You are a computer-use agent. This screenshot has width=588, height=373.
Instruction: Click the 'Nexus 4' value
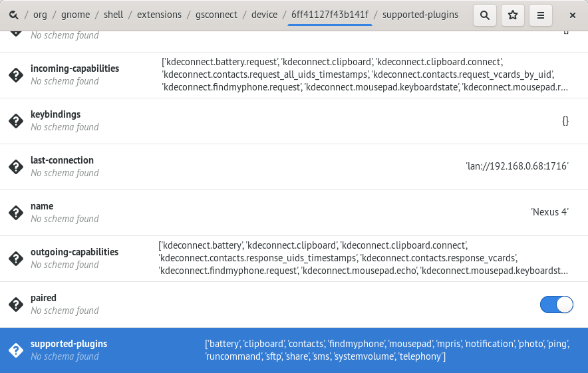click(x=549, y=212)
